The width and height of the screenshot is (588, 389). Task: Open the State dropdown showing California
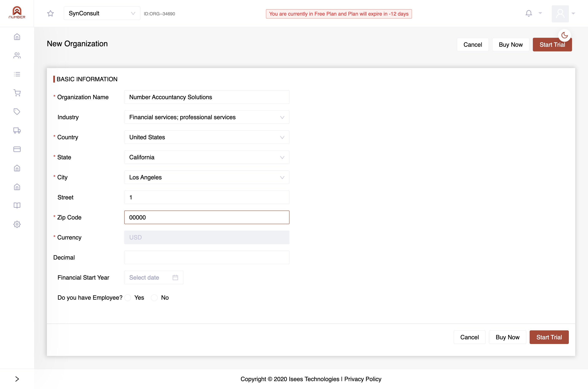tap(207, 157)
